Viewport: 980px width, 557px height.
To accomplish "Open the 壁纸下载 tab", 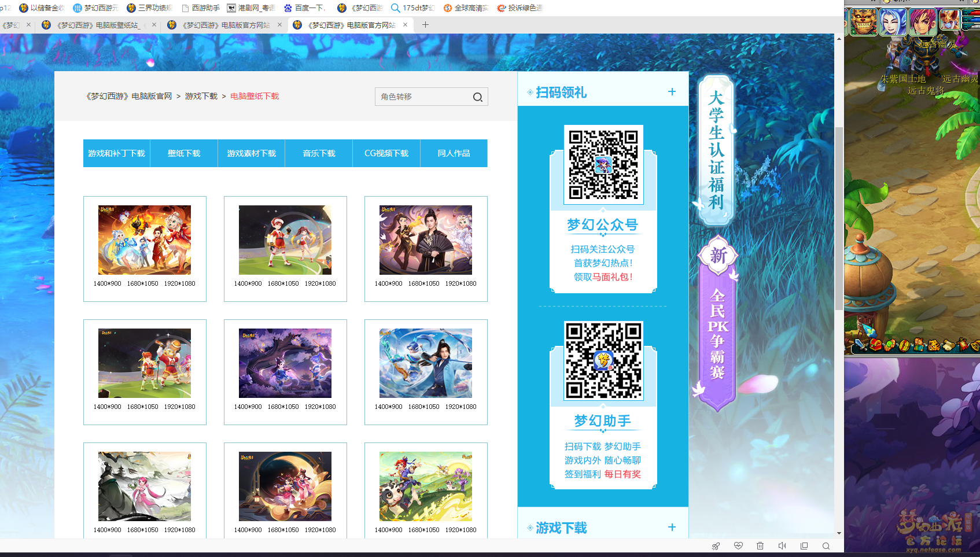I will pos(184,153).
